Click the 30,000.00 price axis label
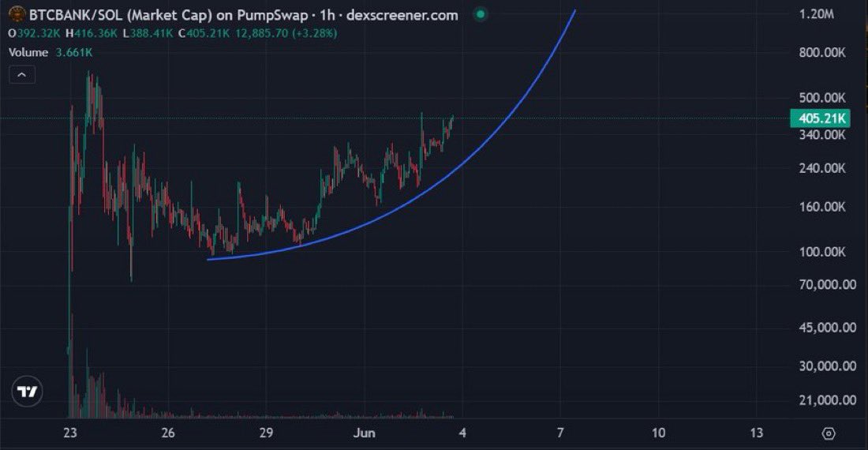 828,366
